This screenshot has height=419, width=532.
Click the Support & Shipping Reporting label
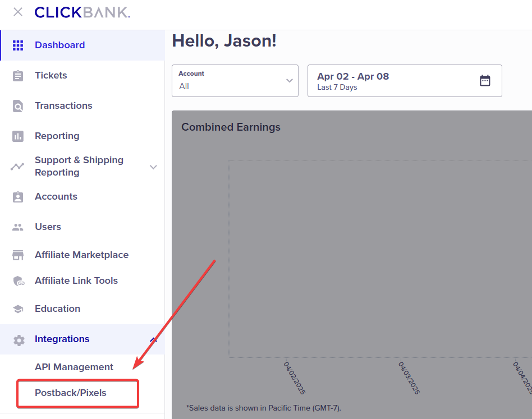click(x=79, y=166)
